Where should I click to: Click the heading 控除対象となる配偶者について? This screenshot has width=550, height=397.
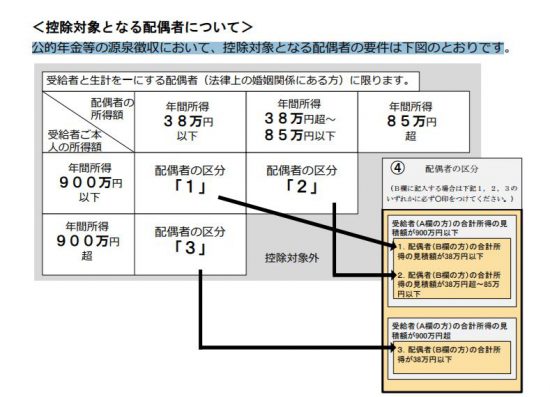142,27
